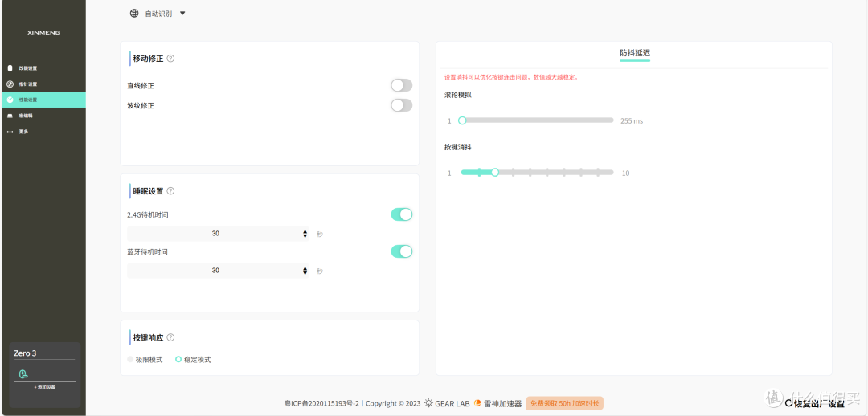Click the GEAR LAB gear icon

tap(428, 403)
